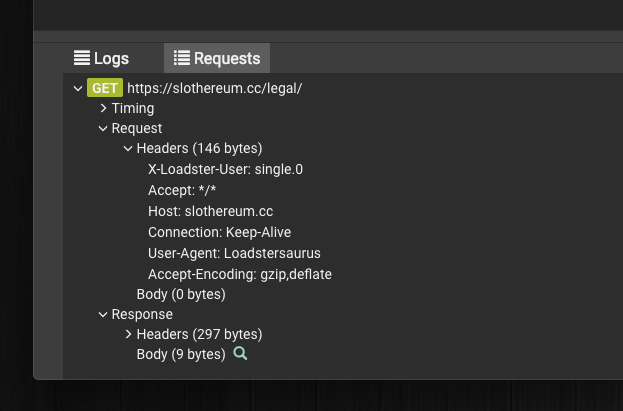Screen dimensions: 623x411
Task: Select the Host: slothereum.cc header
Action: (x=211, y=211)
